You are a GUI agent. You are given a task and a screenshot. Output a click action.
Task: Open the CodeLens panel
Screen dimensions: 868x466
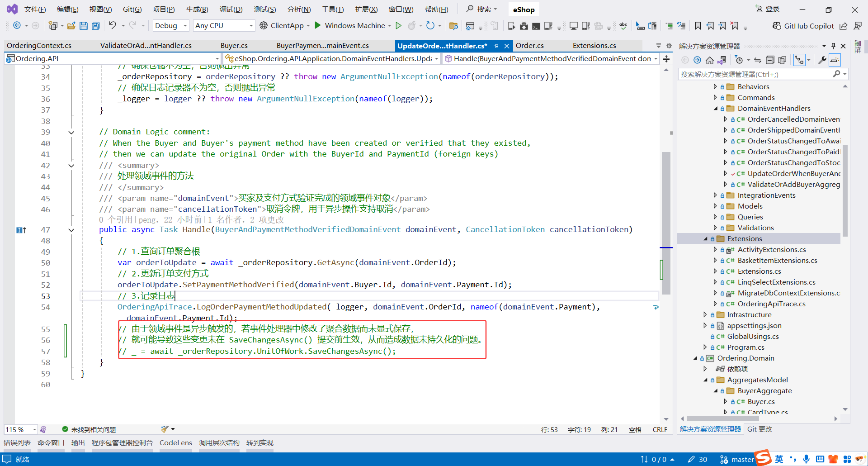tap(176, 442)
